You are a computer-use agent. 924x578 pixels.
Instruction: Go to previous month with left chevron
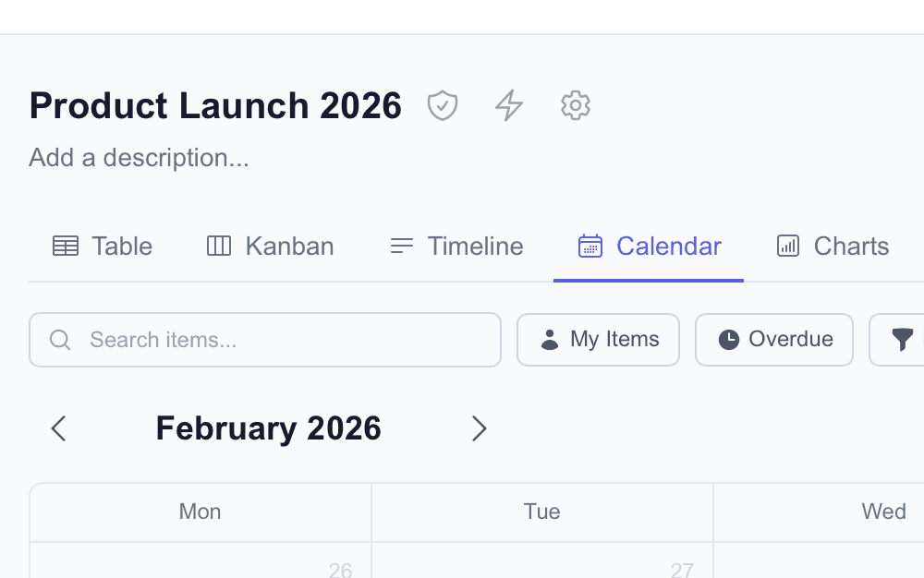(x=59, y=428)
